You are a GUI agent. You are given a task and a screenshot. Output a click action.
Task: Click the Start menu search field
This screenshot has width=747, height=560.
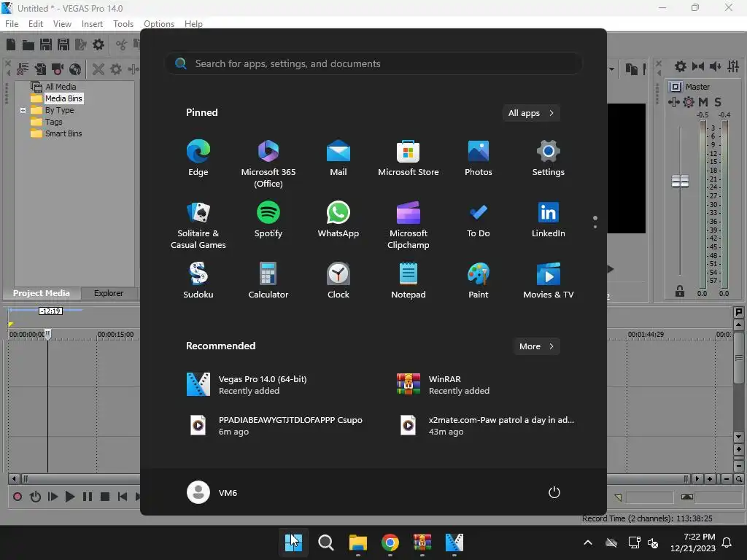tap(373, 64)
